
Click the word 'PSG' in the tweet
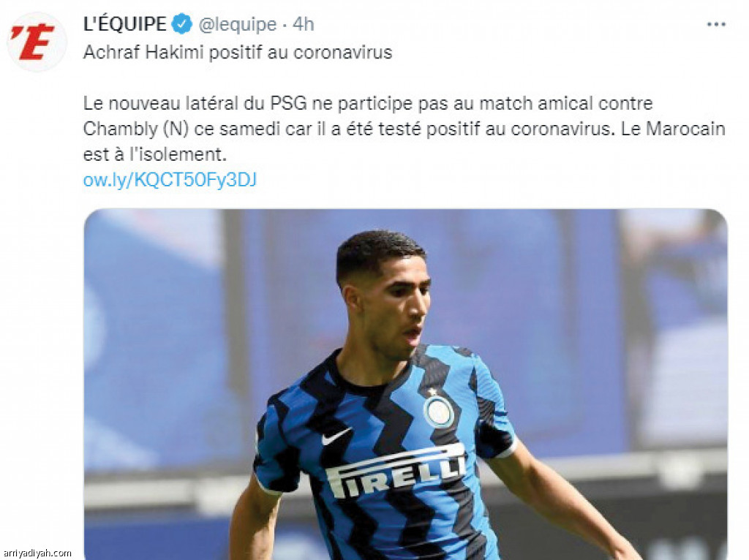coord(288,104)
